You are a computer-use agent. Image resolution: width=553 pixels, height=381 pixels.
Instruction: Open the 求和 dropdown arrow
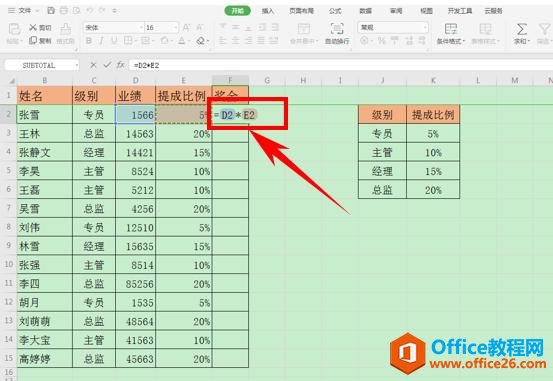(x=529, y=41)
